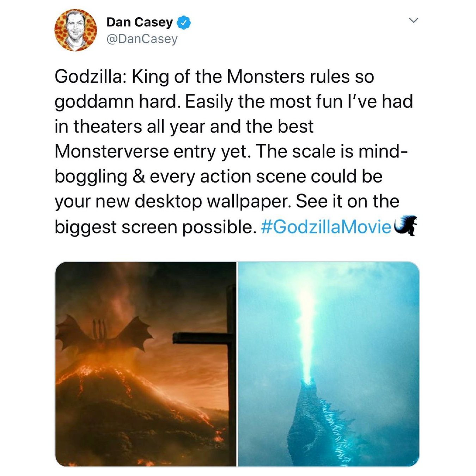This screenshot has width=476, height=476.
Task: Click the word "Monsterverse" in the tweet
Action: click(112, 152)
